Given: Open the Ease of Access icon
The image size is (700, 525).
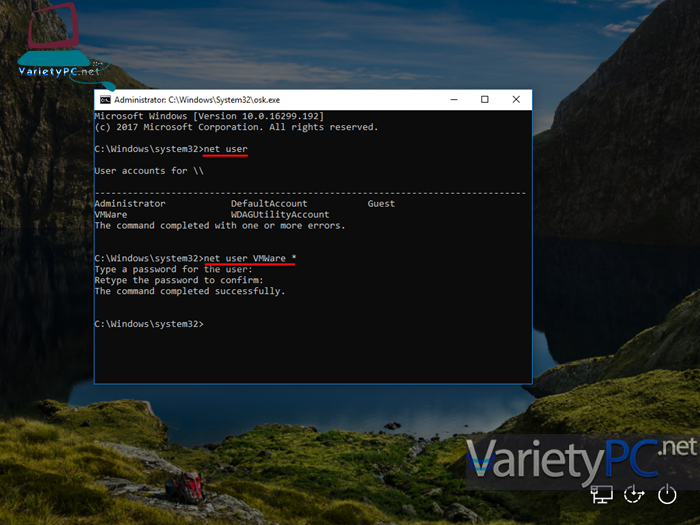Looking at the screenshot, I should 634,495.
